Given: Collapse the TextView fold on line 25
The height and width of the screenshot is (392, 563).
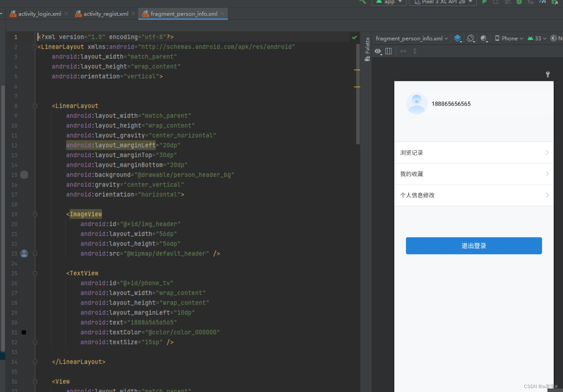Looking at the screenshot, I should (35, 273).
